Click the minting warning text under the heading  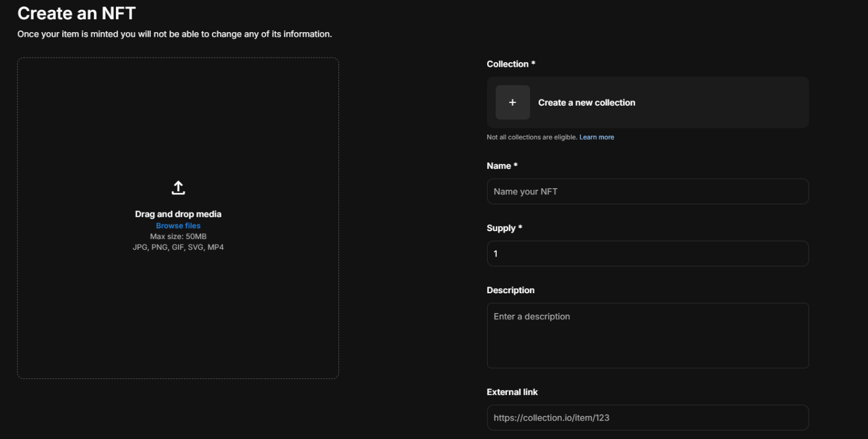click(x=175, y=34)
